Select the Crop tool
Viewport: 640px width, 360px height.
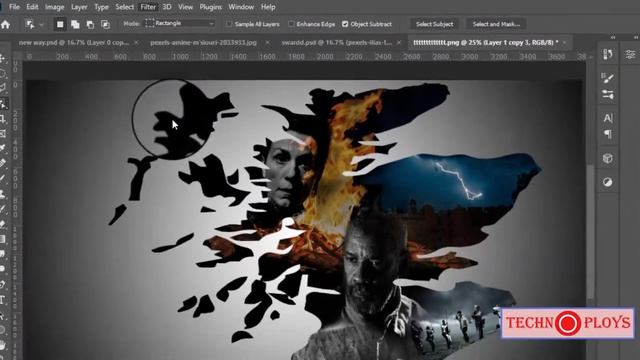click(3, 119)
